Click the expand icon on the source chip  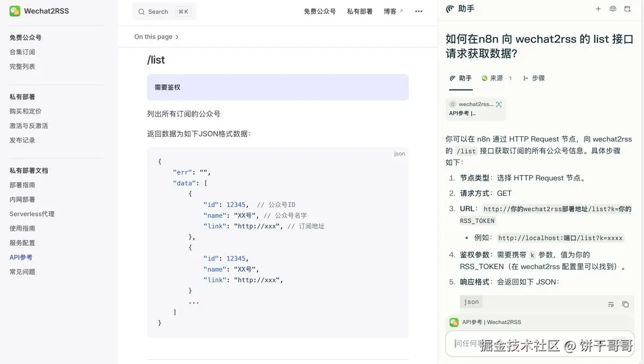[498, 104]
